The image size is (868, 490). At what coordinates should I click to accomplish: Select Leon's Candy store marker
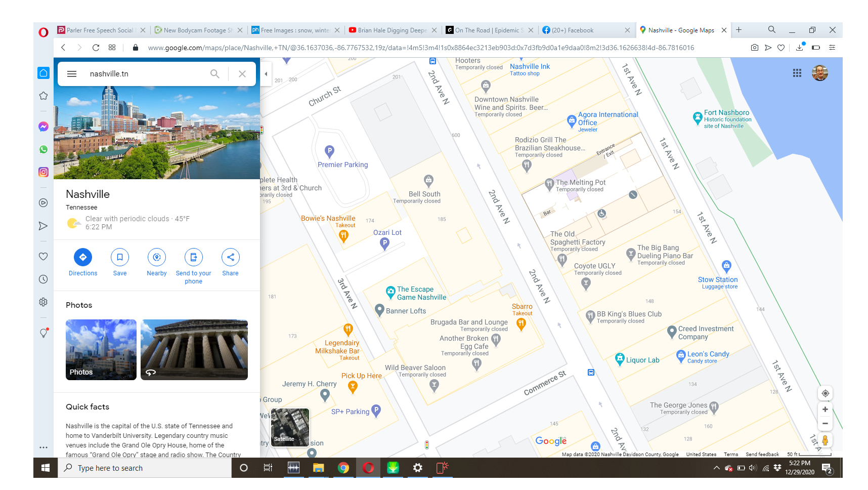click(681, 356)
